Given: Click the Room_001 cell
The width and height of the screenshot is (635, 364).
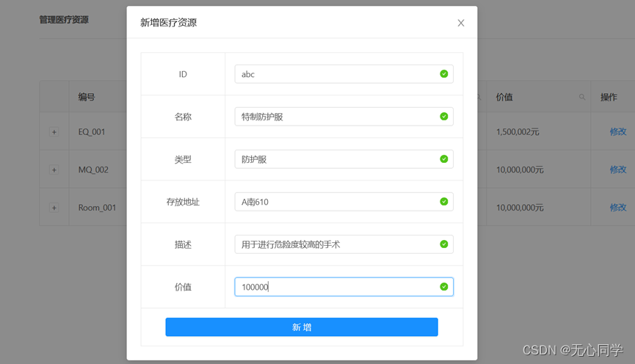Looking at the screenshot, I should [x=97, y=208].
